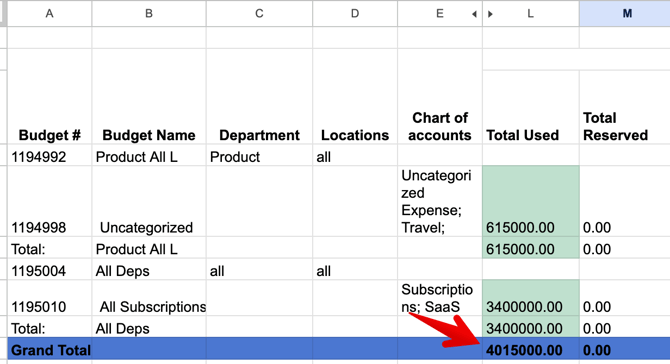Select the Total Reserved header cell

(x=625, y=107)
